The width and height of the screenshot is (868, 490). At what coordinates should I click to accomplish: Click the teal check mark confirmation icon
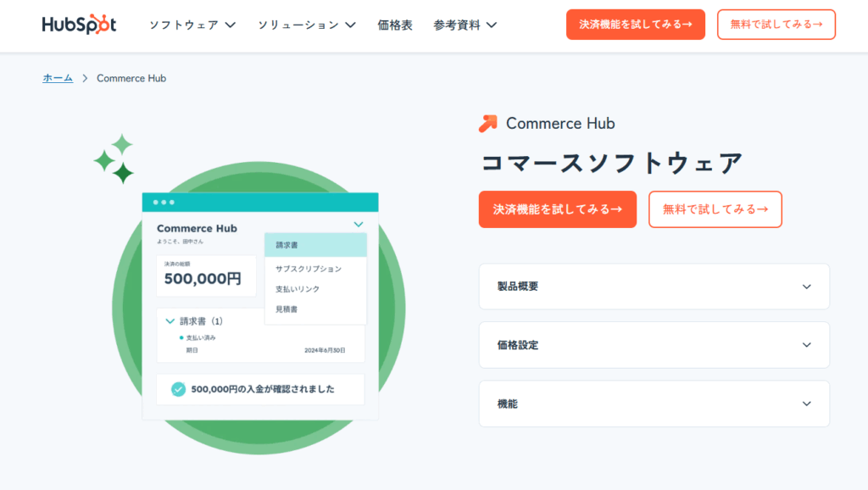(x=178, y=389)
